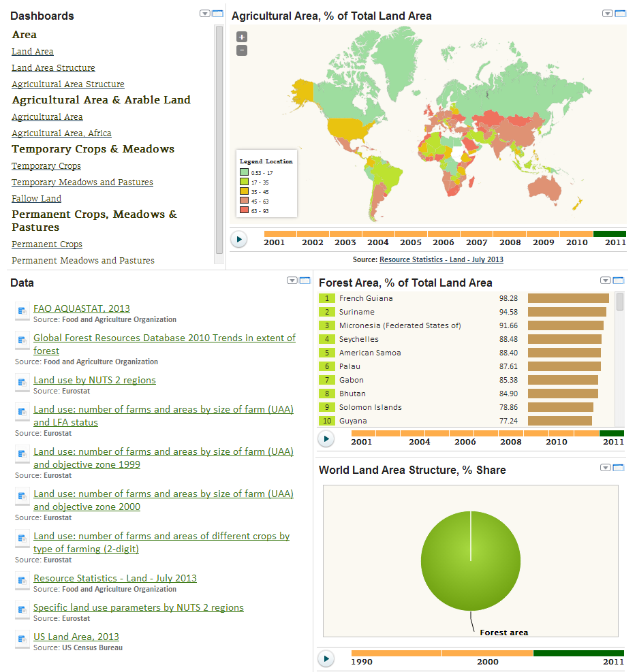
Task: Open the Temporary Crops dashboard link
Action: coord(46,166)
